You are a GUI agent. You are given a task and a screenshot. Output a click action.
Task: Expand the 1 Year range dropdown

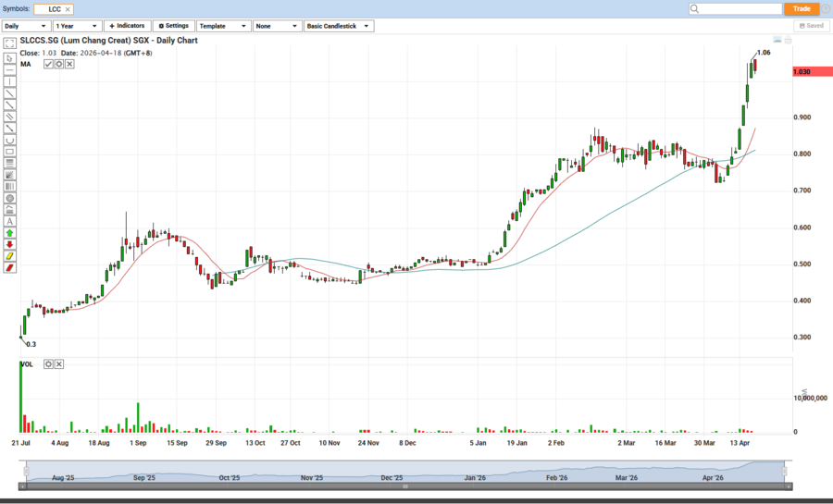click(x=77, y=26)
